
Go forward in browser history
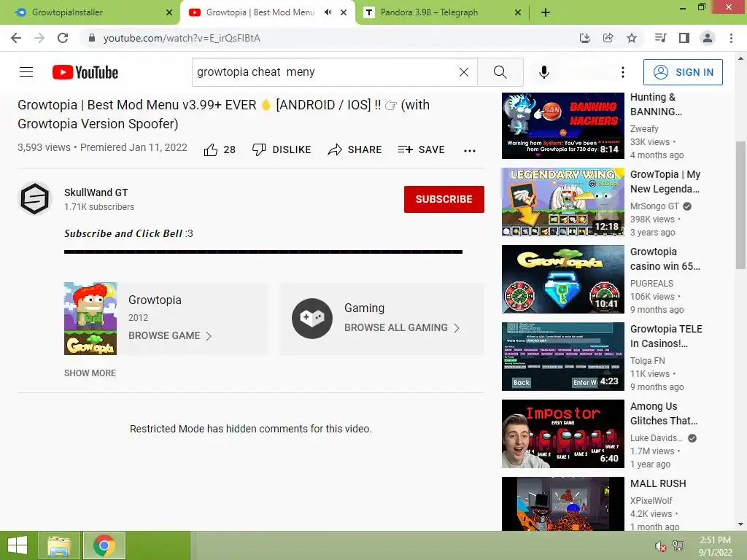[39, 38]
